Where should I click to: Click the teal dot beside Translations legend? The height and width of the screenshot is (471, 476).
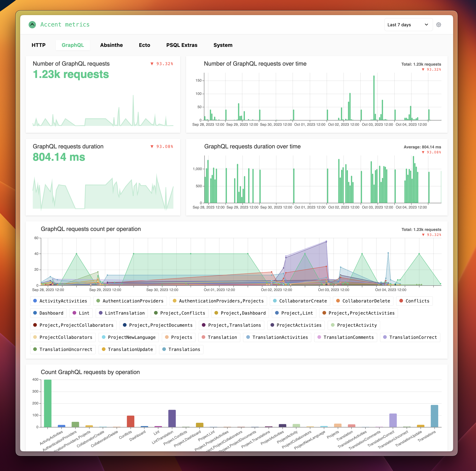164,349
